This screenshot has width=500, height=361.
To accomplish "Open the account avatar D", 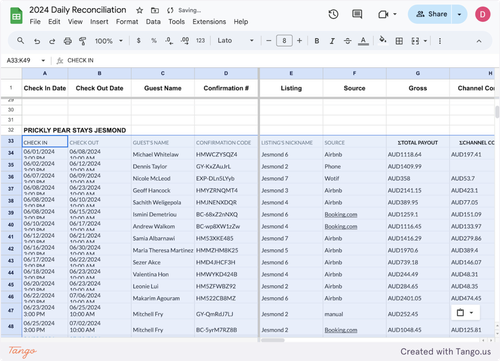I will 482,14.
